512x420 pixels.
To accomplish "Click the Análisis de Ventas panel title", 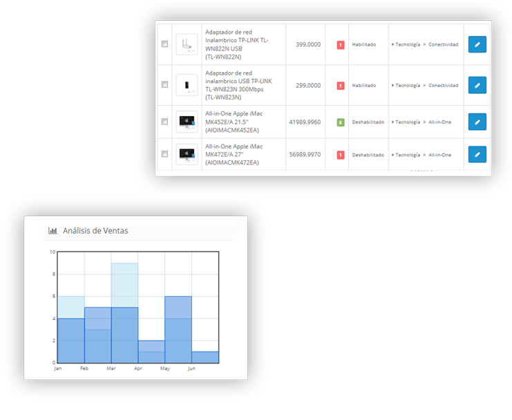I will [95, 231].
